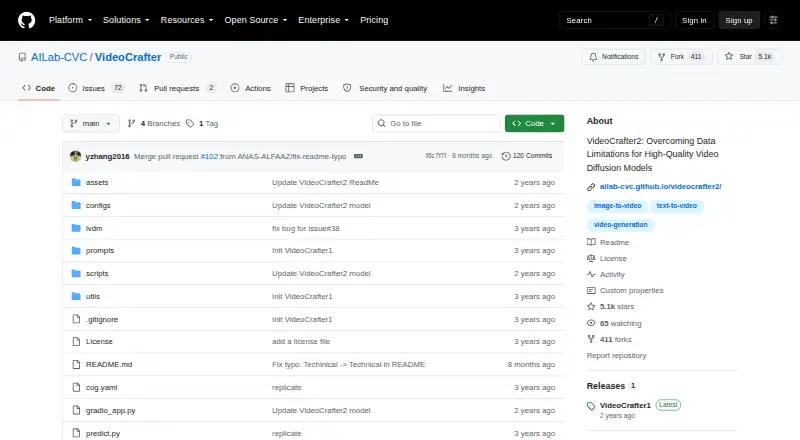Open the assets folder
Screen dimensions: 800x440
tap(97, 182)
